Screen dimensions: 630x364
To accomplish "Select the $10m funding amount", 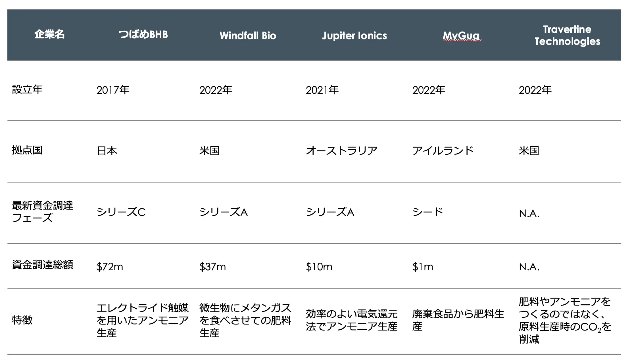I will [319, 267].
